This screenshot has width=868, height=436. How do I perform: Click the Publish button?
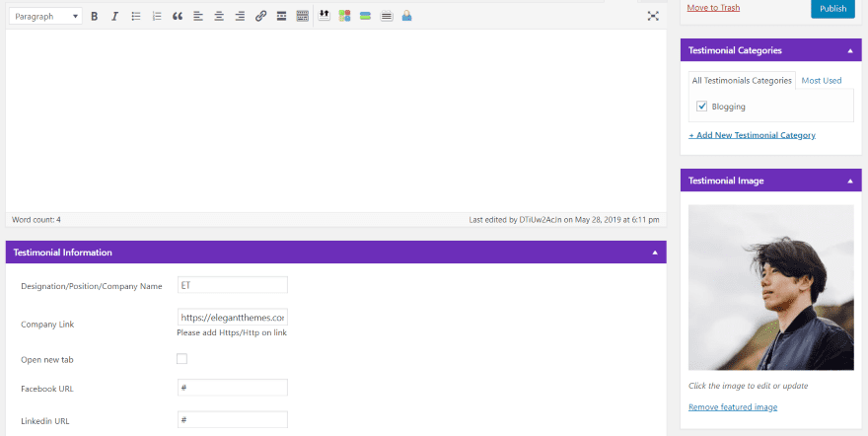833,9
